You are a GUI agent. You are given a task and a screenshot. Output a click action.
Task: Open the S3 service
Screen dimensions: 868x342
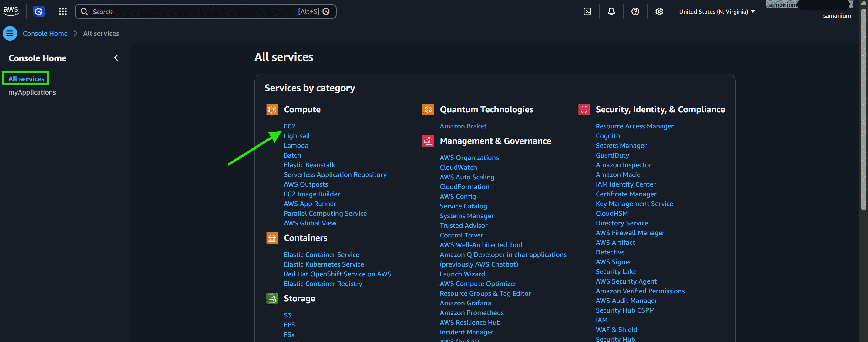[x=288, y=315]
